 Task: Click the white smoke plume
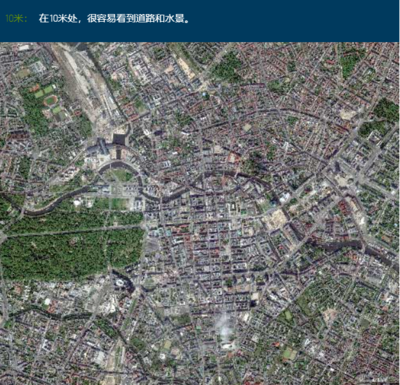click(225, 325)
